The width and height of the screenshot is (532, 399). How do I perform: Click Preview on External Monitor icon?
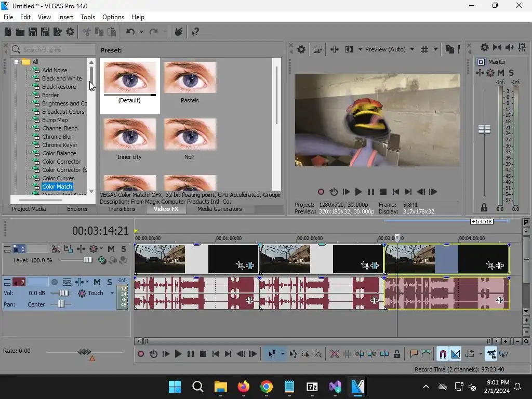[318, 49]
